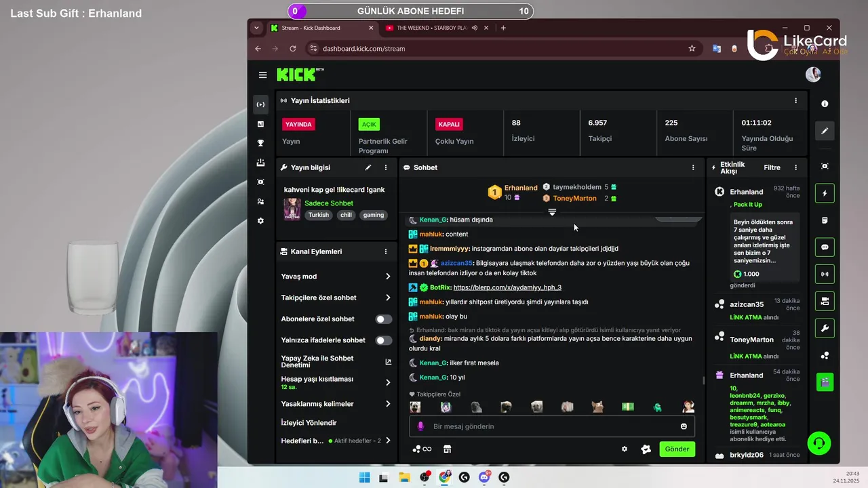Screen dimensions: 868x488
Task: Click the chat shop icon below message box
Action: click(447, 449)
